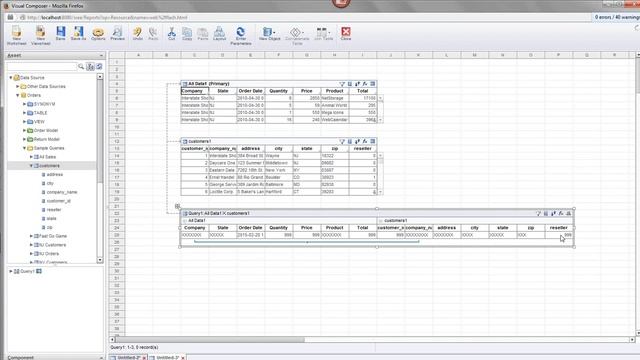Click the reseller header in Query1 table
Image resolution: width=640 pixels, height=360 pixels.
[559, 228]
